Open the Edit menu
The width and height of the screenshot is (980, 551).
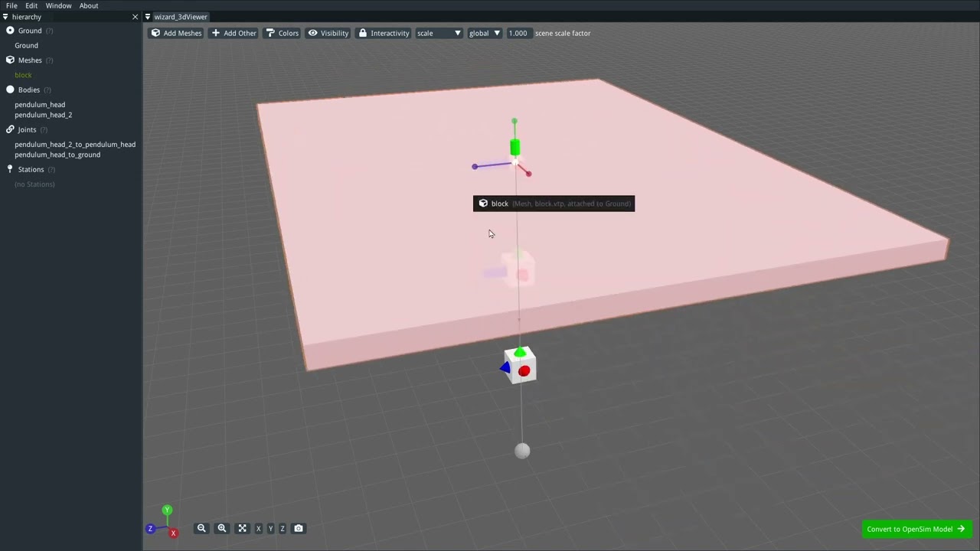[x=31, y=5]
